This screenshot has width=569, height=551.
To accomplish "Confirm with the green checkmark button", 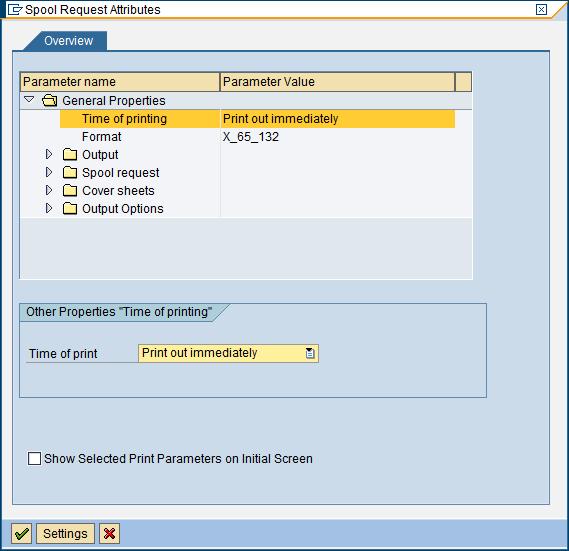I will click(x=21, y=533).
